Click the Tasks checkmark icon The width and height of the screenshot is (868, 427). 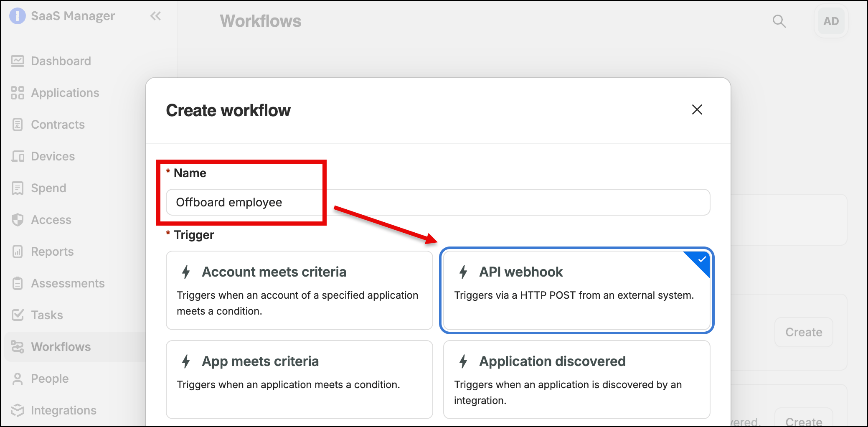(x=18, y=315)
